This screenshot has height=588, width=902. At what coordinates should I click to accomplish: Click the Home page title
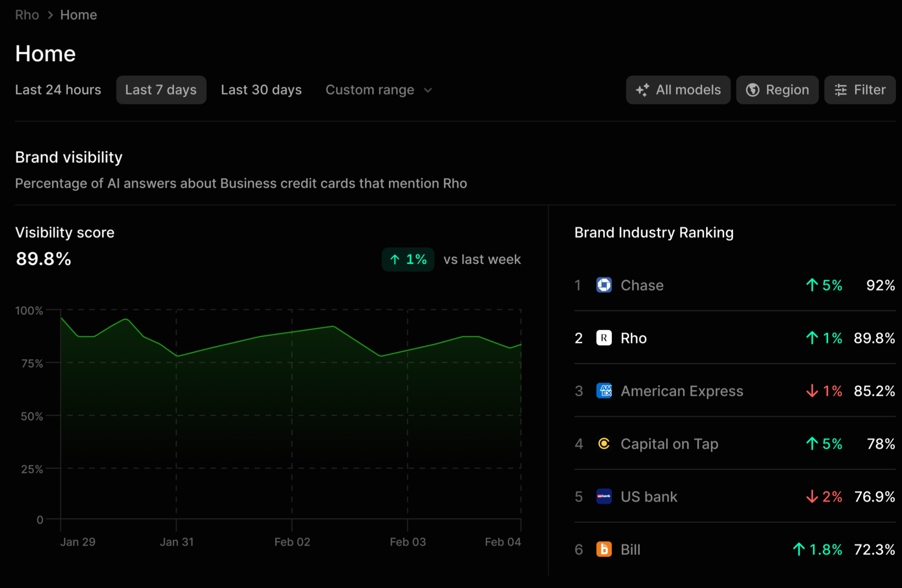tap(45, 53)
